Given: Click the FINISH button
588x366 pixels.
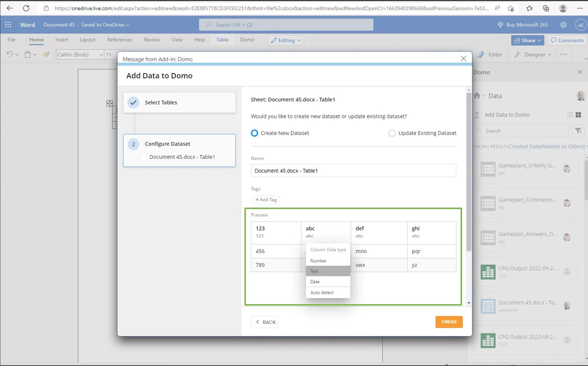Looking at the screenshot, I should click(449, 322).
